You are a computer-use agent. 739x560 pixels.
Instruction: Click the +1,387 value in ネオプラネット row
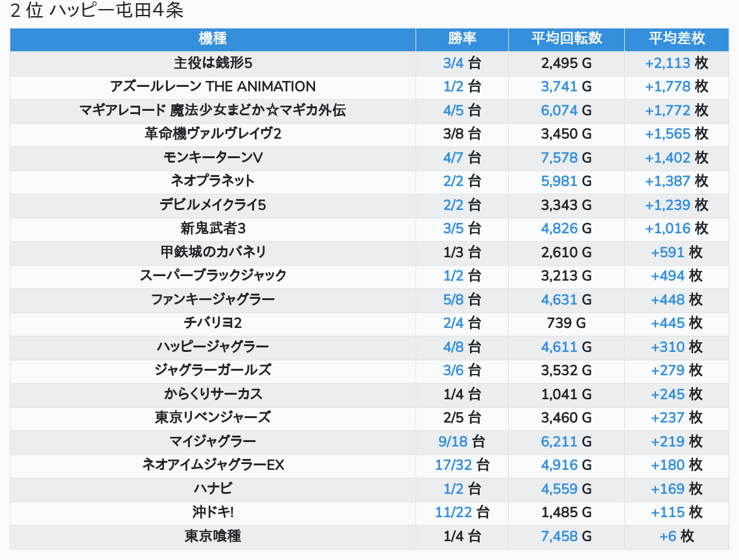click(667, 181)
